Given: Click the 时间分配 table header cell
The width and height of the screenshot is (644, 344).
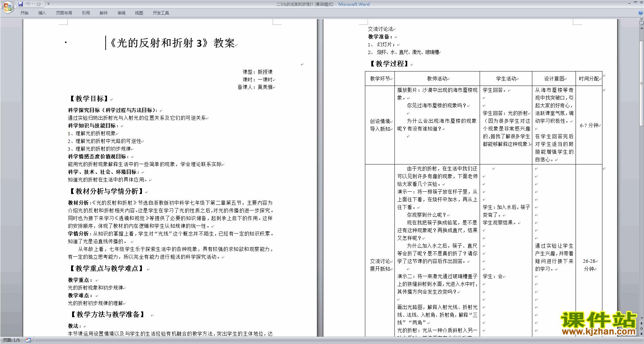Looking at the screenshot, I should [x=589, y=79].
